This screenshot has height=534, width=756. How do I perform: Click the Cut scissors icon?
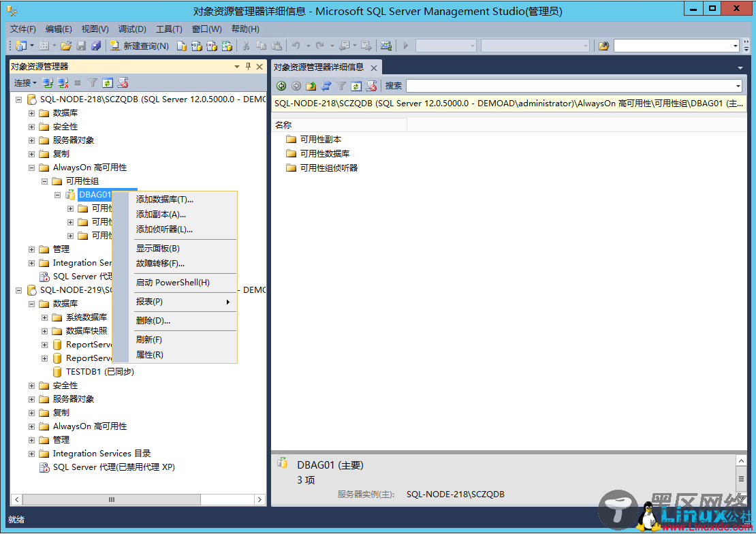click(x=246, y=46)
